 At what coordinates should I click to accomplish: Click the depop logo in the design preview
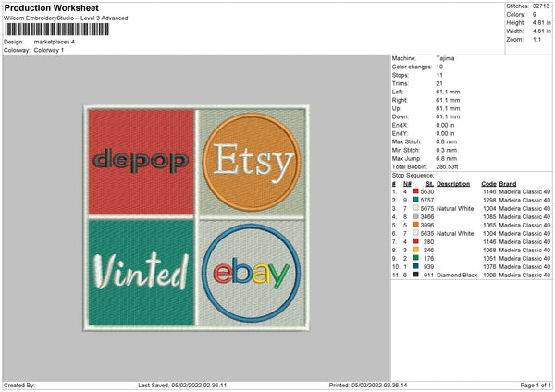pos(141,160)
